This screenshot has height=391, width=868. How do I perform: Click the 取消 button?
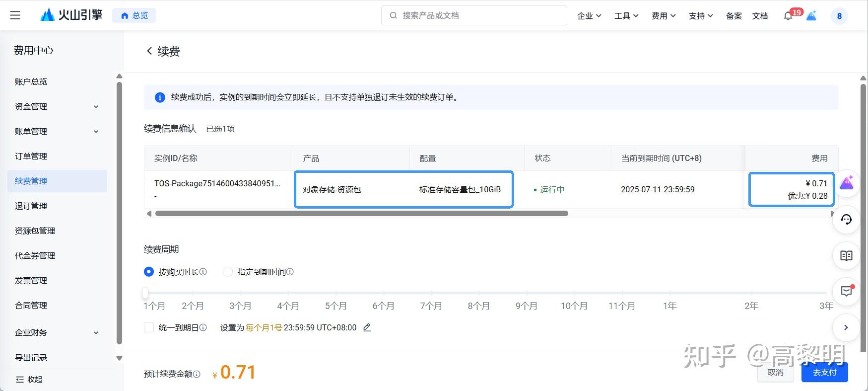(776, 372)
